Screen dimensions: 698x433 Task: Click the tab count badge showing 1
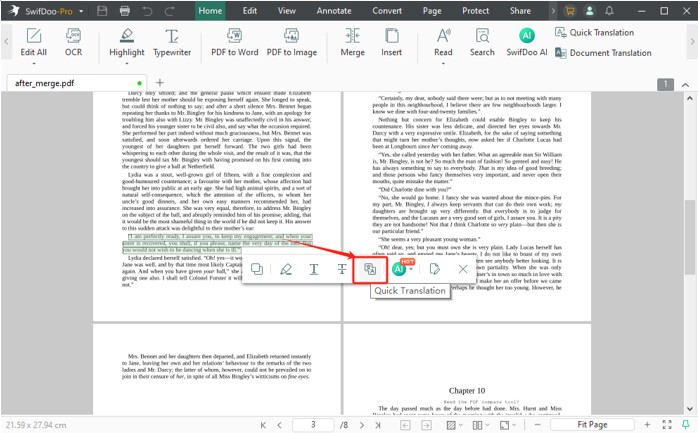pyautogui.click(x=666, y=84)
